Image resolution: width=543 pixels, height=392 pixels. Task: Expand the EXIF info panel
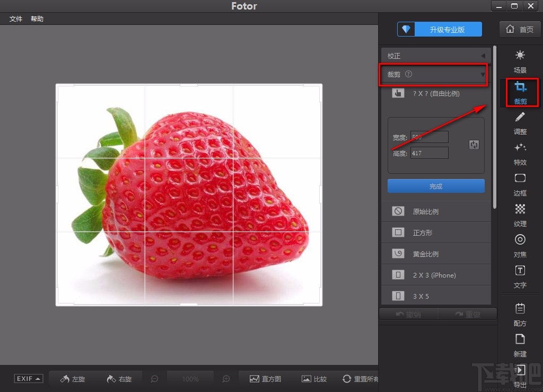[x=29, y=379]
